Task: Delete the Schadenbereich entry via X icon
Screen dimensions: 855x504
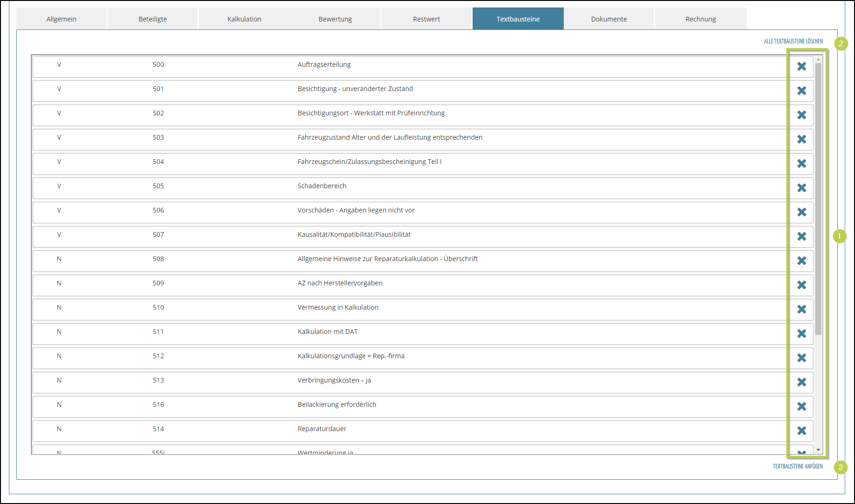Action: click(x=801, y=188)
